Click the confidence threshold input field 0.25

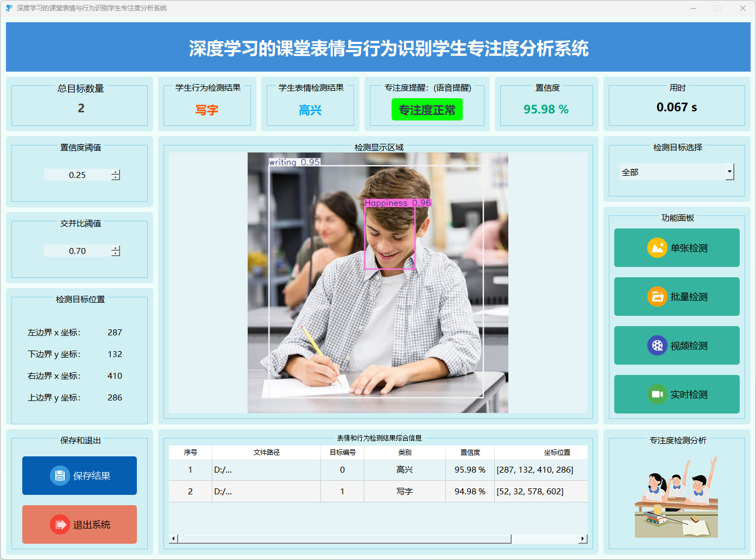[77, 175]
